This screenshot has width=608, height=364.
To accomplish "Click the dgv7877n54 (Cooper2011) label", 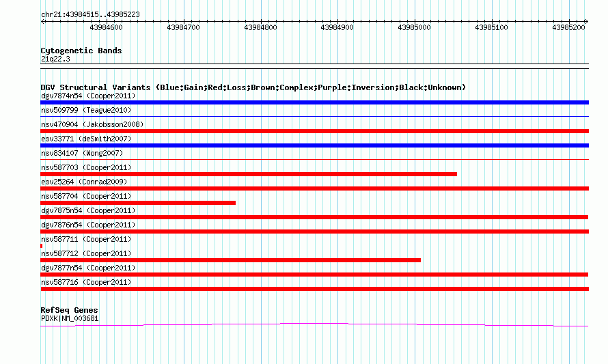I will 88,268.
